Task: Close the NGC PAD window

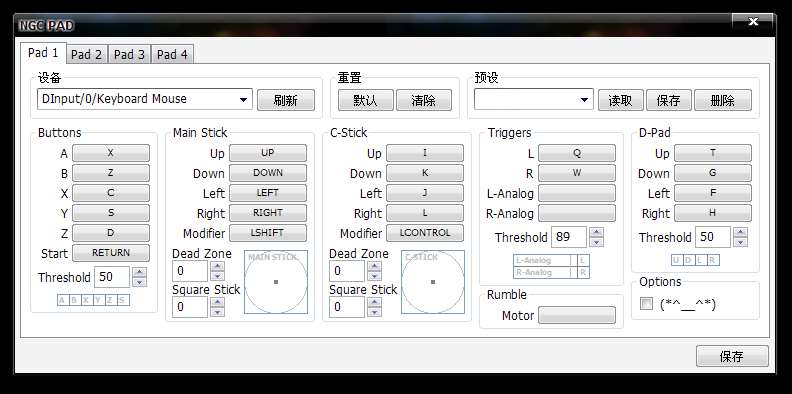Action: click(x=753, y=21)
